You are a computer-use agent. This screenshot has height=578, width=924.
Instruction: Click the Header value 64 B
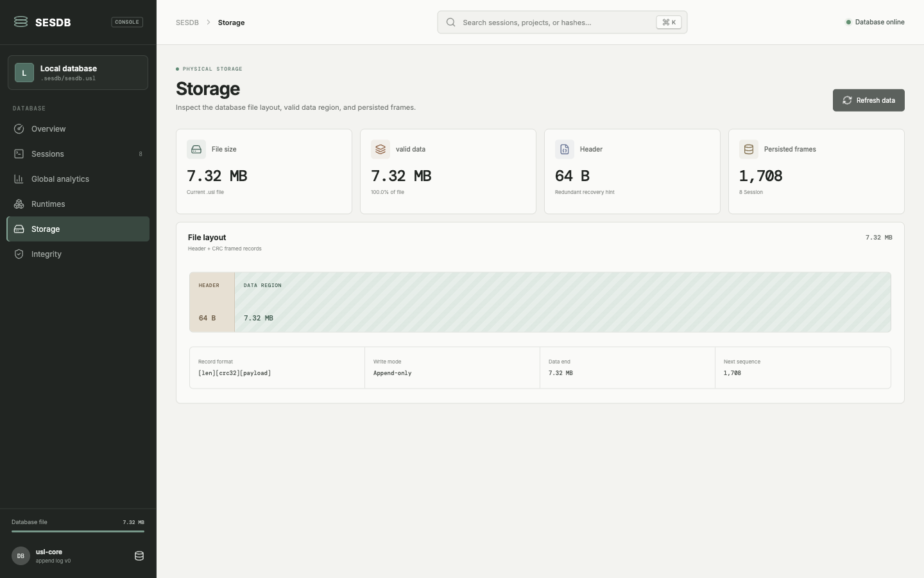click(572, 176)
